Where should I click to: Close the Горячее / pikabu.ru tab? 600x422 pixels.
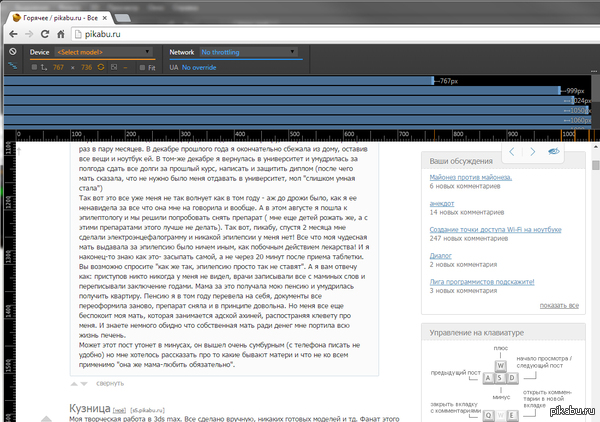click(x=104, y=18)
